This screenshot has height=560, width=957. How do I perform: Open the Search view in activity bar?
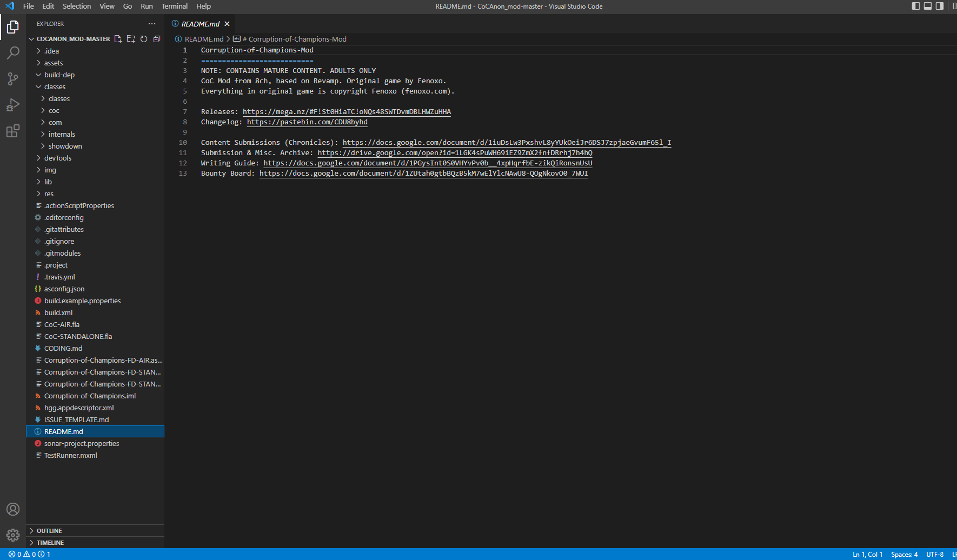[13, 53]
